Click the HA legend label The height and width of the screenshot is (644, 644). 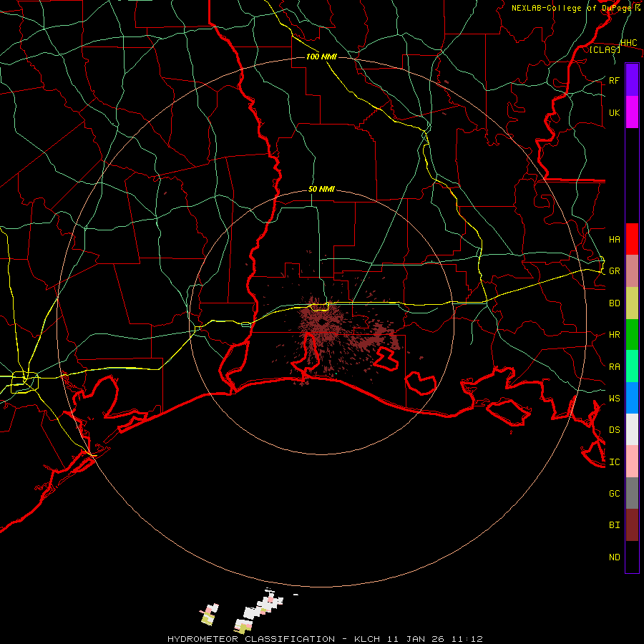pos(614,239)
